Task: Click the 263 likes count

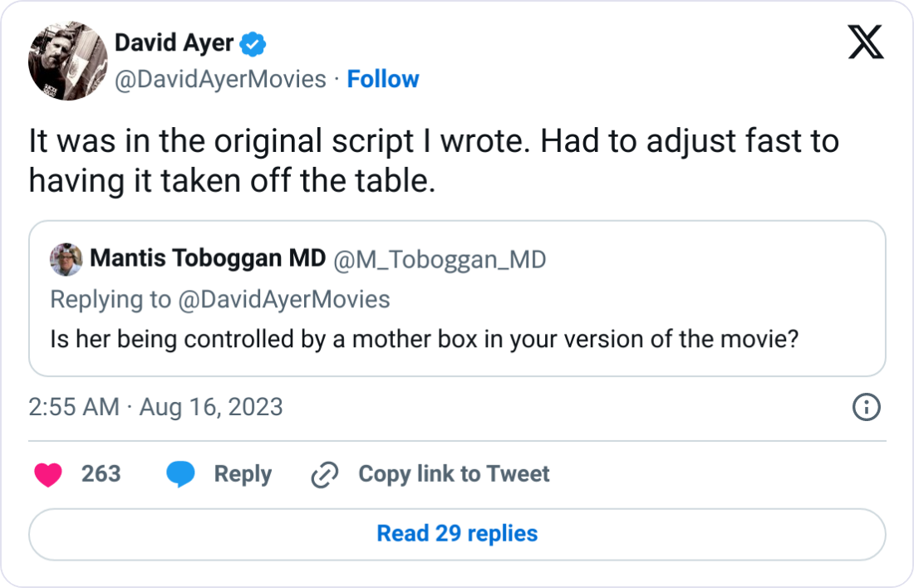Action: click(101, 473)
